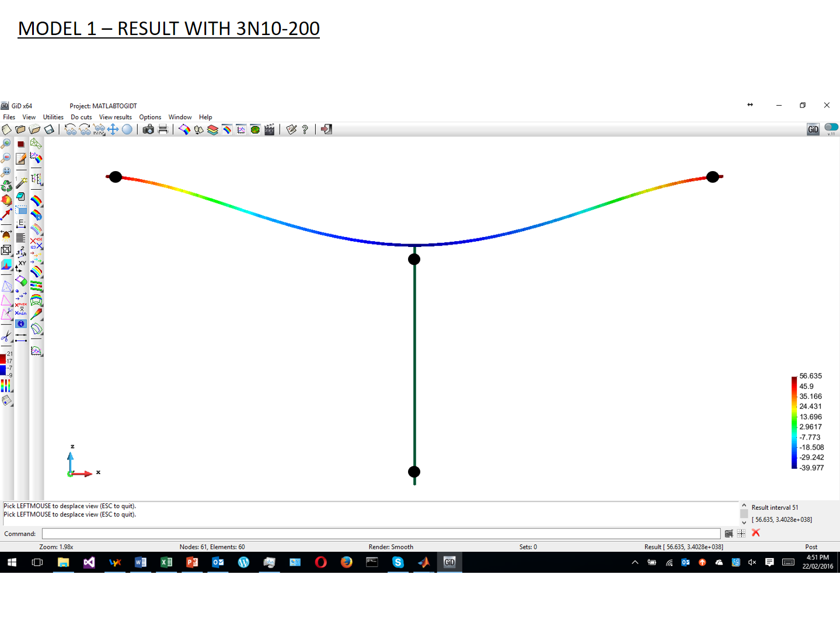This screenshot has width=840, height=630.
Task: Click the rainbow contour legend color bar
Action: click(794, 422)
